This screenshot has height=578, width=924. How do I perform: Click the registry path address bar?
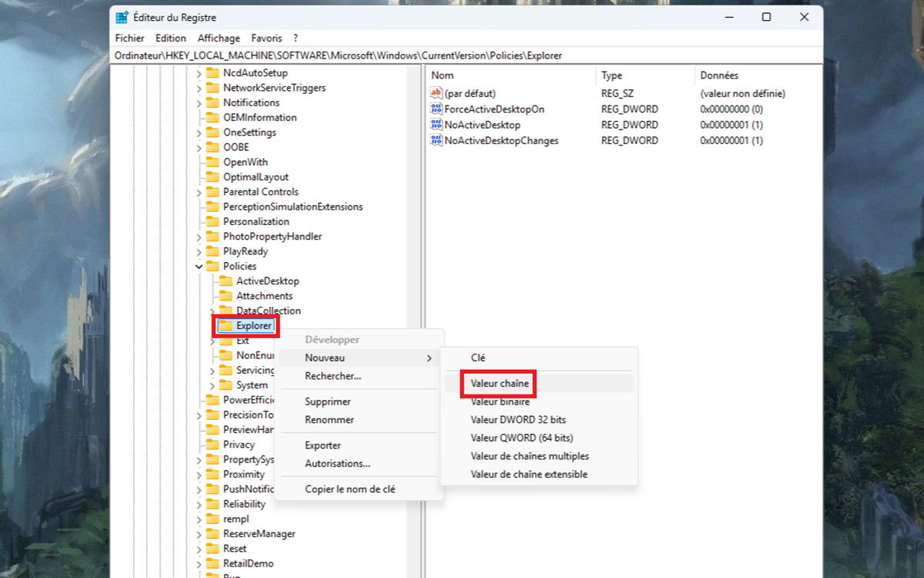click(466, 55)
